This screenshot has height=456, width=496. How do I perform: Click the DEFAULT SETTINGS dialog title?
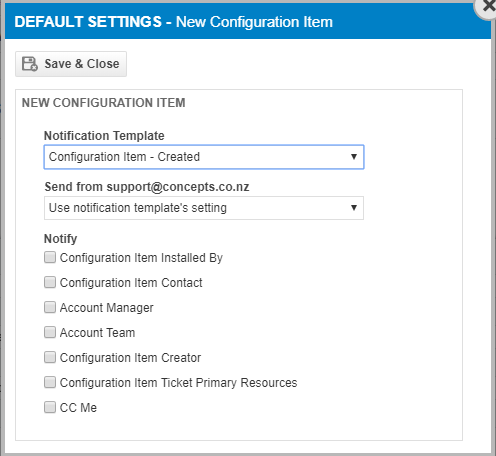pyautogui.click(x=88, y=22)
